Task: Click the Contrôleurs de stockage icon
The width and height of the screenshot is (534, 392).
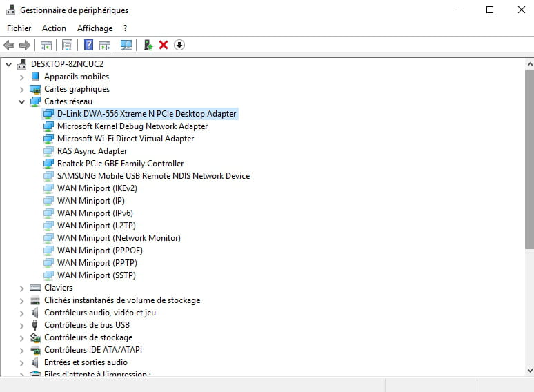Action: [35, 337]
